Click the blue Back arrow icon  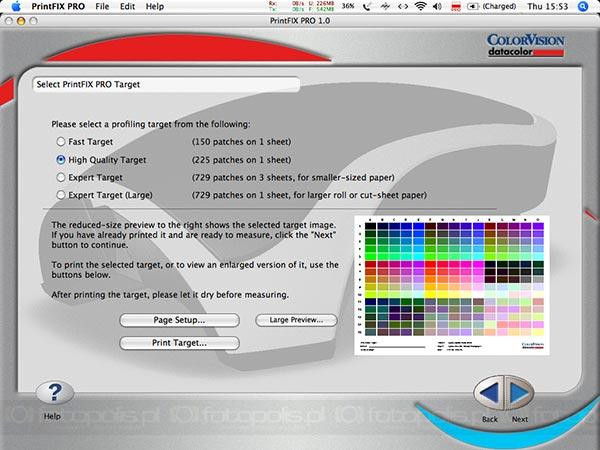click(489, 393)
